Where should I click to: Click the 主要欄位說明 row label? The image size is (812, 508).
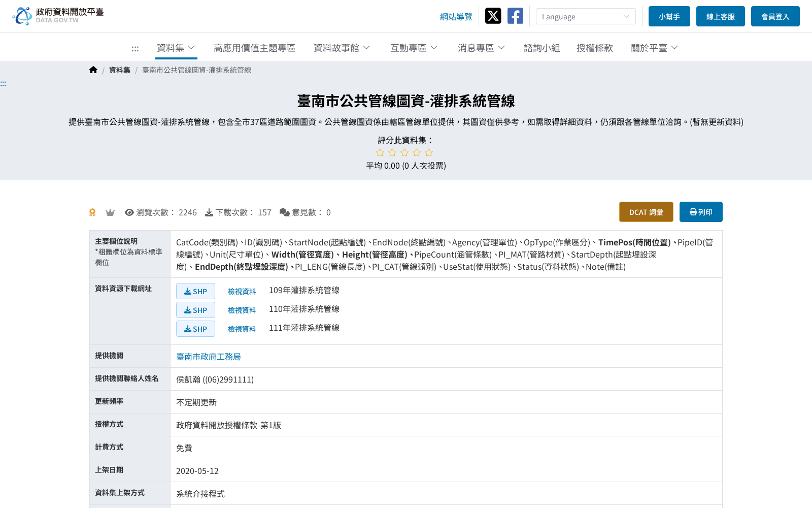[x=116, y=241]
